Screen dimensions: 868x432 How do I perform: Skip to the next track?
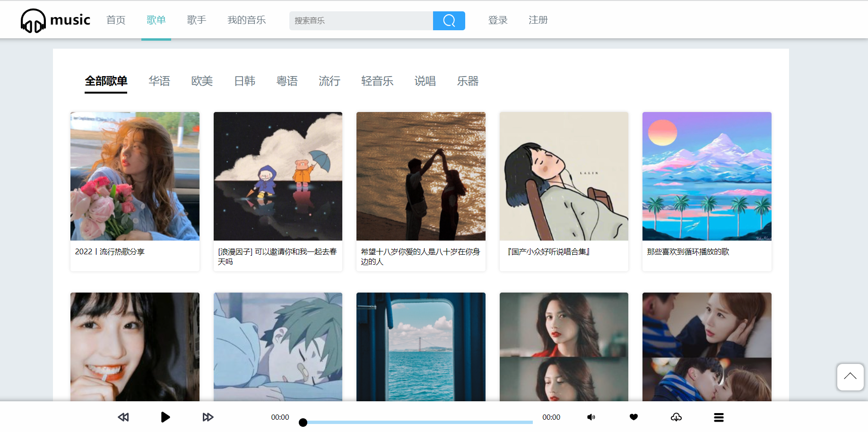[208, 417]
